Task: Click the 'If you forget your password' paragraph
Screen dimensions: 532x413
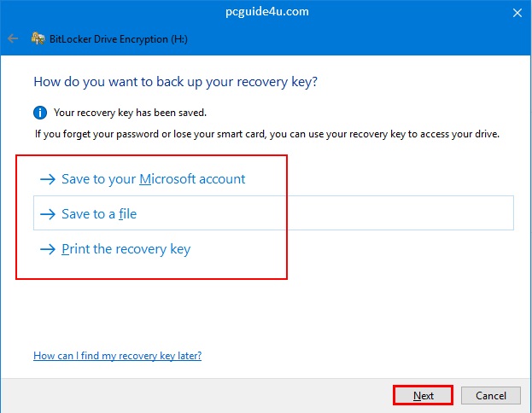Action: [266, 134]
